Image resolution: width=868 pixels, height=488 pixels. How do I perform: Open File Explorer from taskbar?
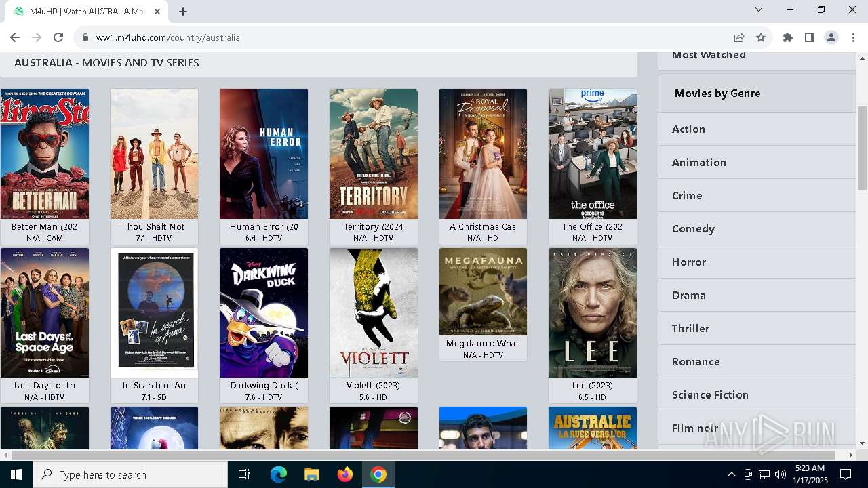tap(312, 474)
